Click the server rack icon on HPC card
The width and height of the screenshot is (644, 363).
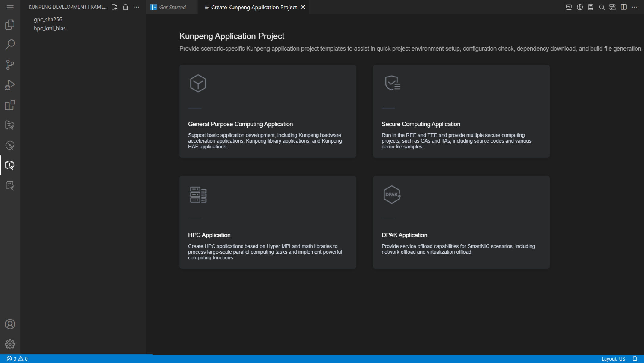click(x=198, y=194)
